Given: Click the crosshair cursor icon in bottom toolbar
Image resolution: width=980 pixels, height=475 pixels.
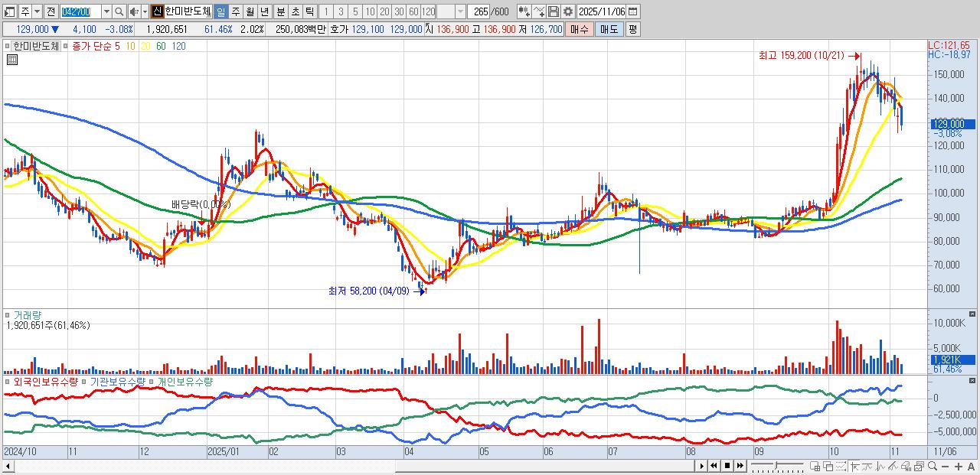Looking at the screenshot, I should [854, 466].
